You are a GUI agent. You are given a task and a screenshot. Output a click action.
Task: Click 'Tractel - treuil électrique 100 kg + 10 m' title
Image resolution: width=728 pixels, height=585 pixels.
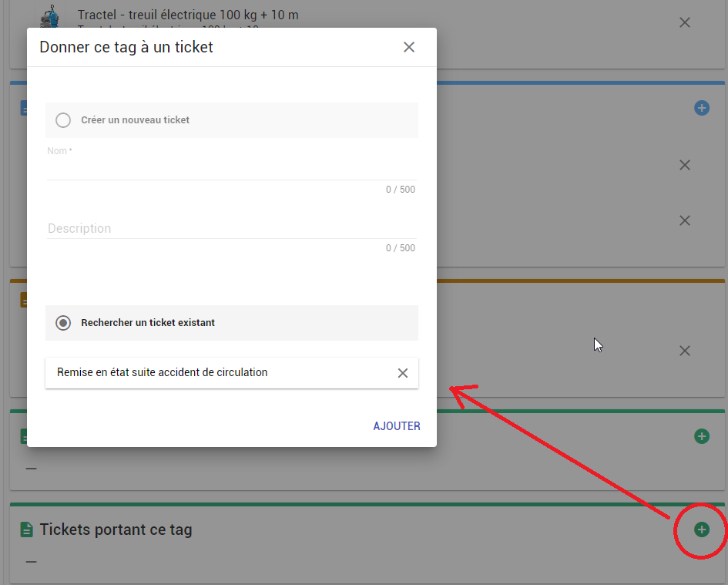[187, 15]
